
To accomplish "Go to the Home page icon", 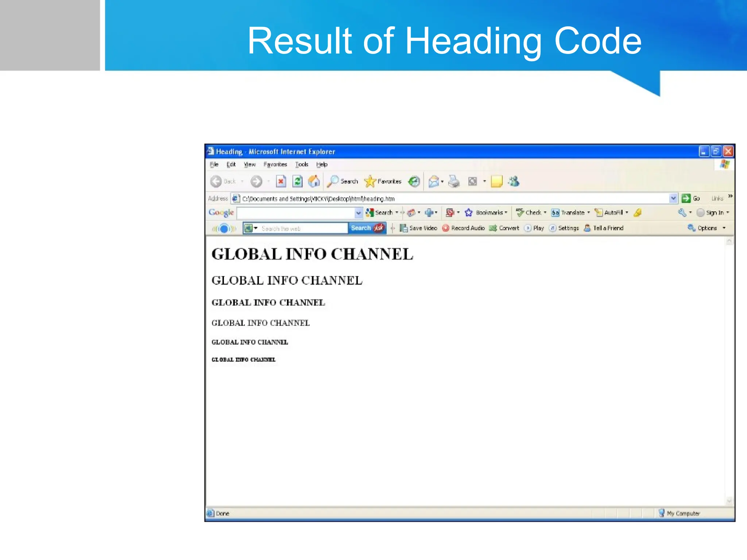I will click(314, 181).
